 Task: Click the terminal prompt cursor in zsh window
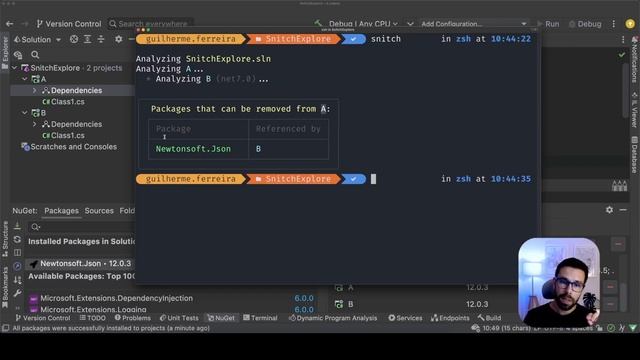pyautogui.click(x=373, y=179)
